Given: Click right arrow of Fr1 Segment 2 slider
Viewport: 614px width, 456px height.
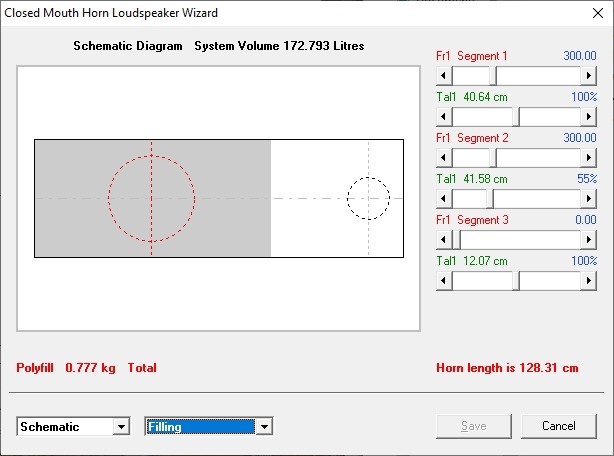Looking at the screenshot, I should point(589,158).
